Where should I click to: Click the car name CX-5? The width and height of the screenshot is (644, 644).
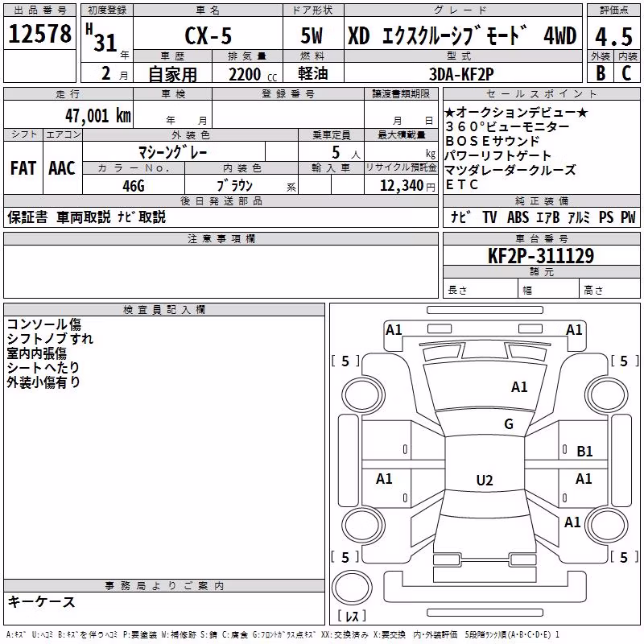pyautogui.click(x=208, y=35)
